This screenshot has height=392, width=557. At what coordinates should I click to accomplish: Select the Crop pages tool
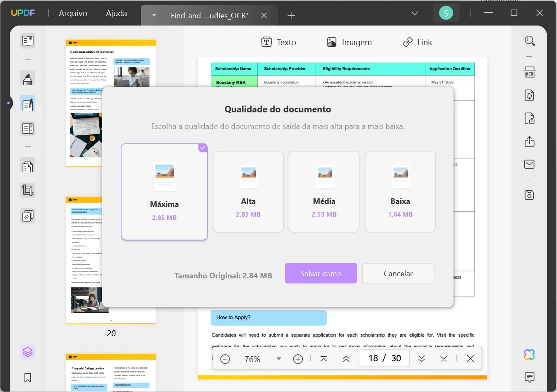(28, 190)
